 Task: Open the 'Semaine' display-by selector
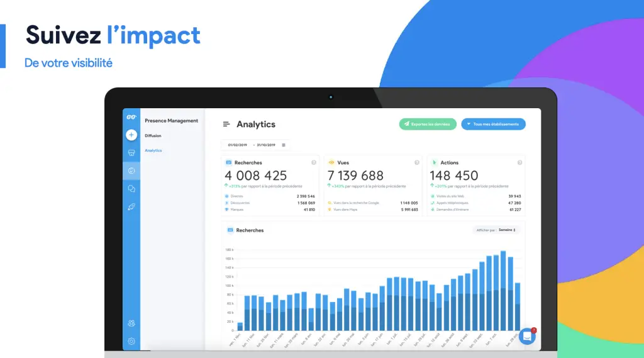pyautogui.click(x=507, y=230)
